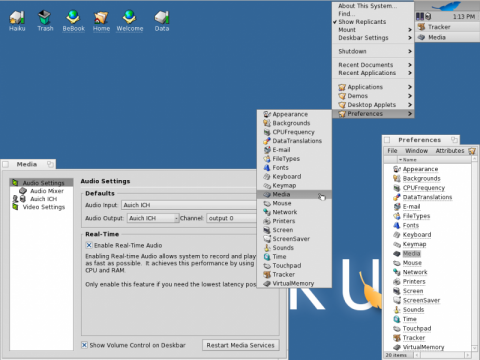Open the Audio Output Auich ICH dropdown
The width and height of the screenshot is (480, 360).
[x=153, y=218]
